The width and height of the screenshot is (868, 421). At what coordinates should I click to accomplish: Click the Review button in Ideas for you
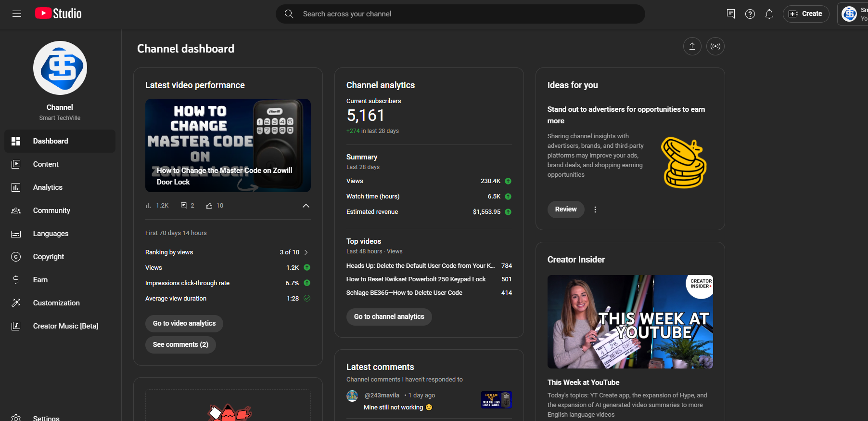pyautogui.click(x=566, y=210)
